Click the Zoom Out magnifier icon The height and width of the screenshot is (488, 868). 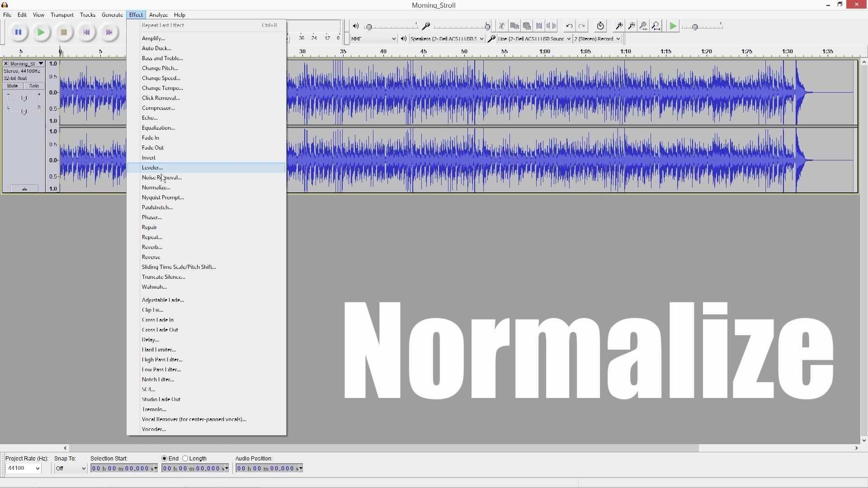(x=631, y=26)
